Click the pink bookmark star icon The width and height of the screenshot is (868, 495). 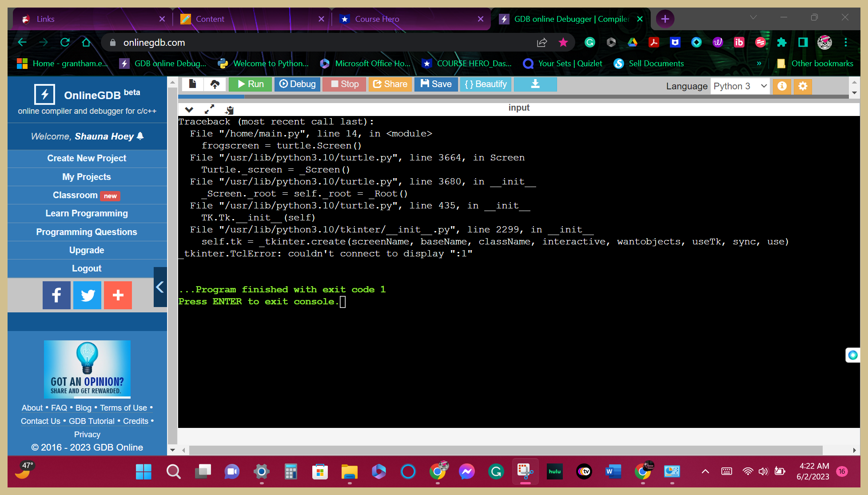pyautogui.click(x=563, y=42)
